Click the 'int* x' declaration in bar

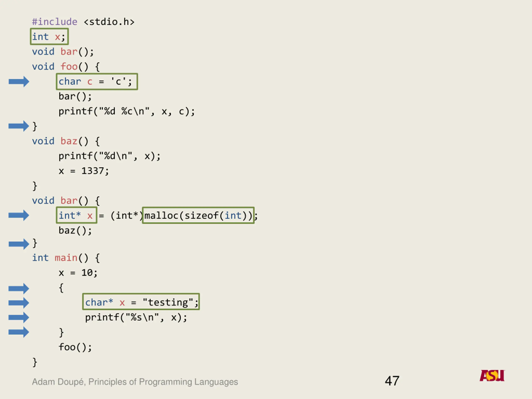tap(76, 215)
